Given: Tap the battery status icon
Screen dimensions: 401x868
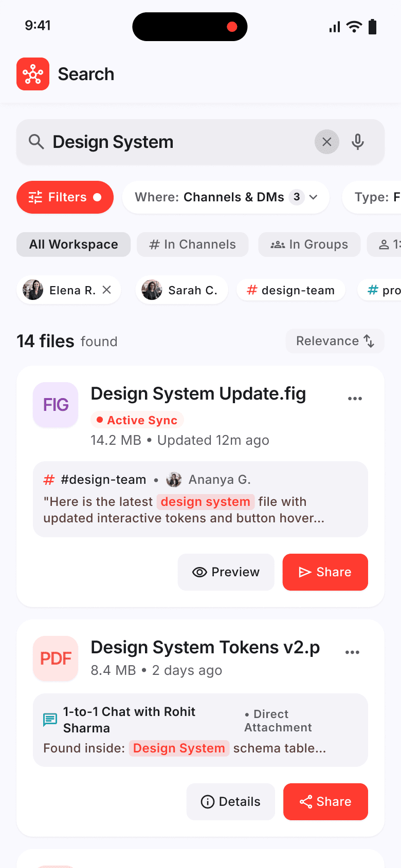Looking at the screenshot, I should coord(373,27).
